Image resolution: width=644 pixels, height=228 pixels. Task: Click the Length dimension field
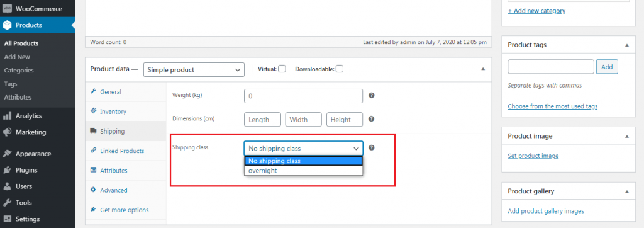click(262, 119)
